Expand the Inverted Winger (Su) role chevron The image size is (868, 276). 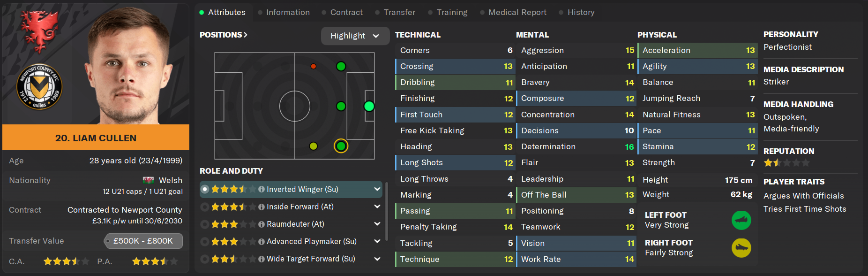pyautogui.click(x=377, y=189)
